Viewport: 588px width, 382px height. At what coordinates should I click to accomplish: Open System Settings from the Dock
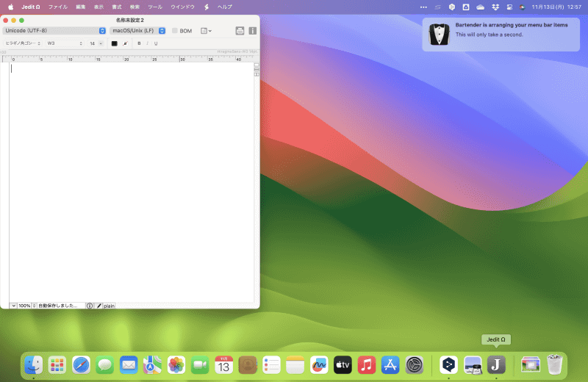(415, 365)
